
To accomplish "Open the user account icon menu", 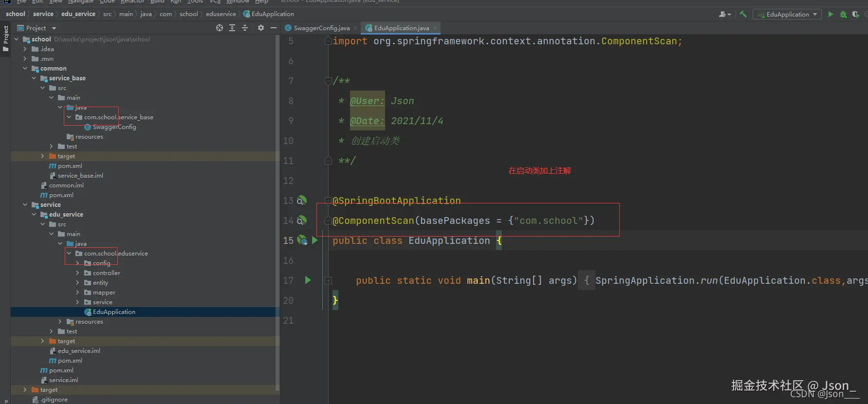I will click(x=724, y=14).
